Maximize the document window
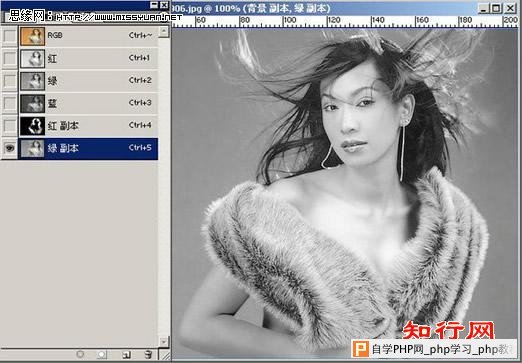Viewport: 522px width, 363px height. coord(496,8)
